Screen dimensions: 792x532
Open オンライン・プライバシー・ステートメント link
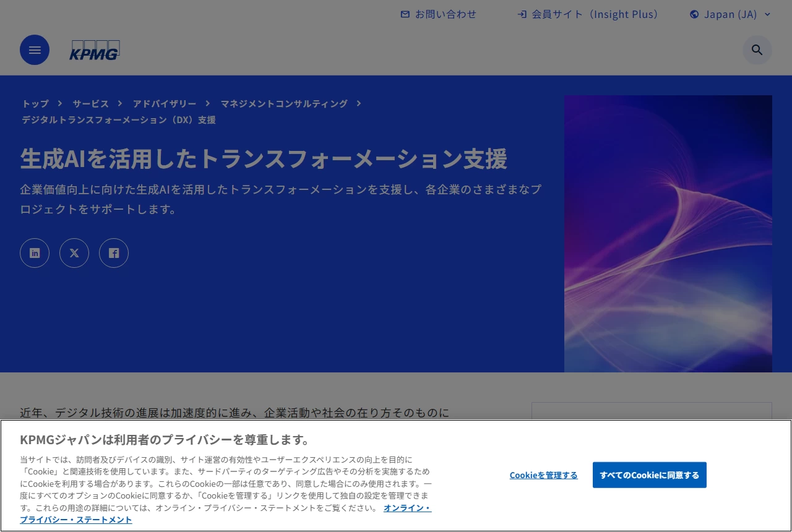tap(407, 508)
